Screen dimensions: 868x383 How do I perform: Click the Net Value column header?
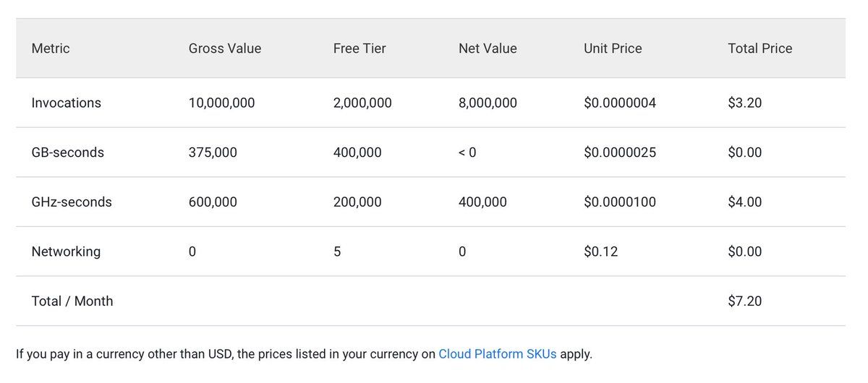coord(488,48)
